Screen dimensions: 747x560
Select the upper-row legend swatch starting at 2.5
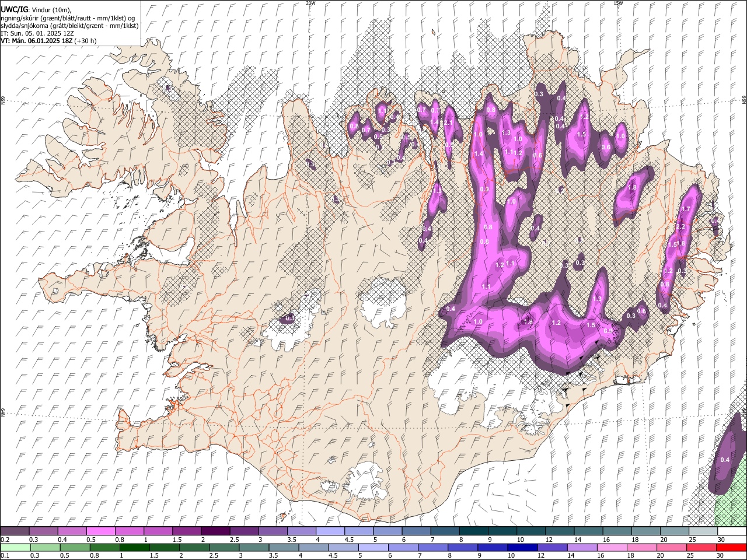(244, 531)
